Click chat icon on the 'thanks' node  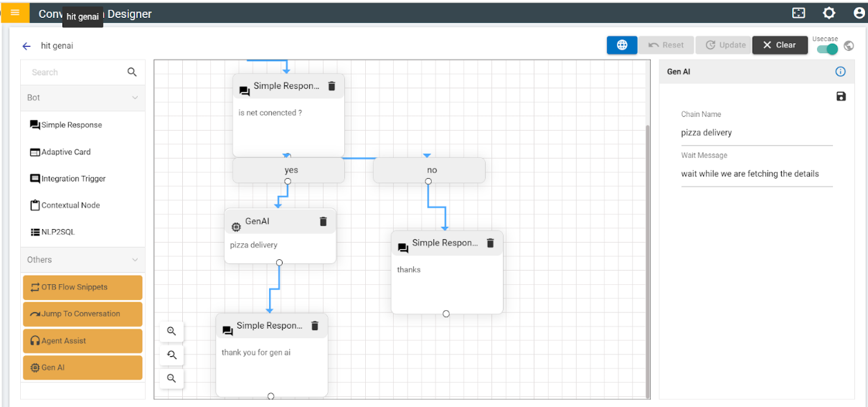(x=403, y=248)
